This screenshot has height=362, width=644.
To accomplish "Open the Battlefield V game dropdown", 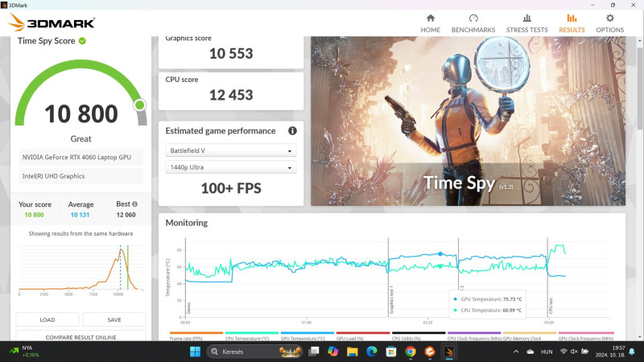I will tap(231, 150).
